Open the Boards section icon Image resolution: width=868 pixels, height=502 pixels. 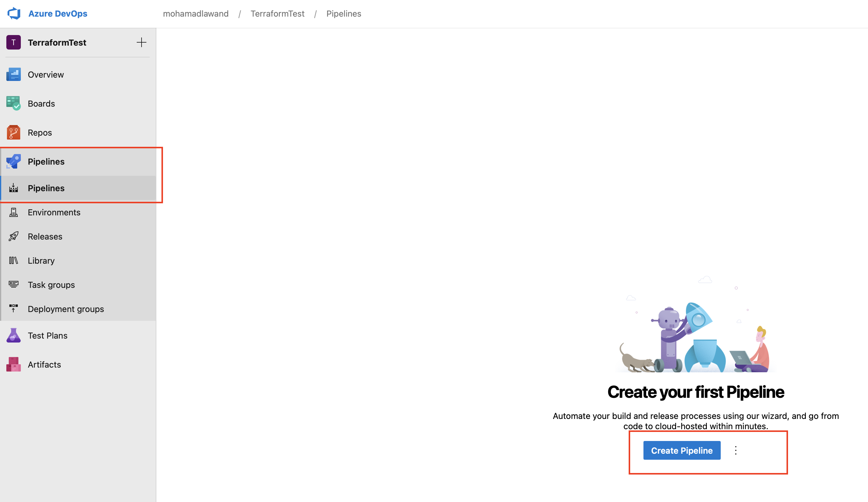point(14,103)
